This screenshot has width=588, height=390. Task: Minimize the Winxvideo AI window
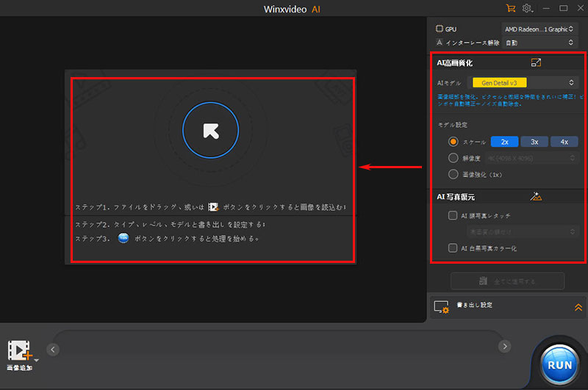tap(546, 8)
